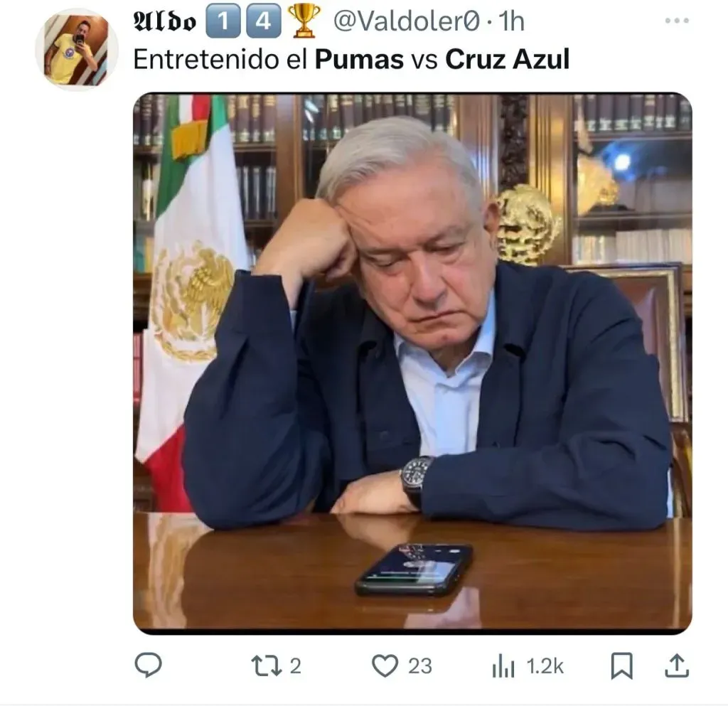Click the display name Aldo
This screenshot has height=706, width=728.
165,21
